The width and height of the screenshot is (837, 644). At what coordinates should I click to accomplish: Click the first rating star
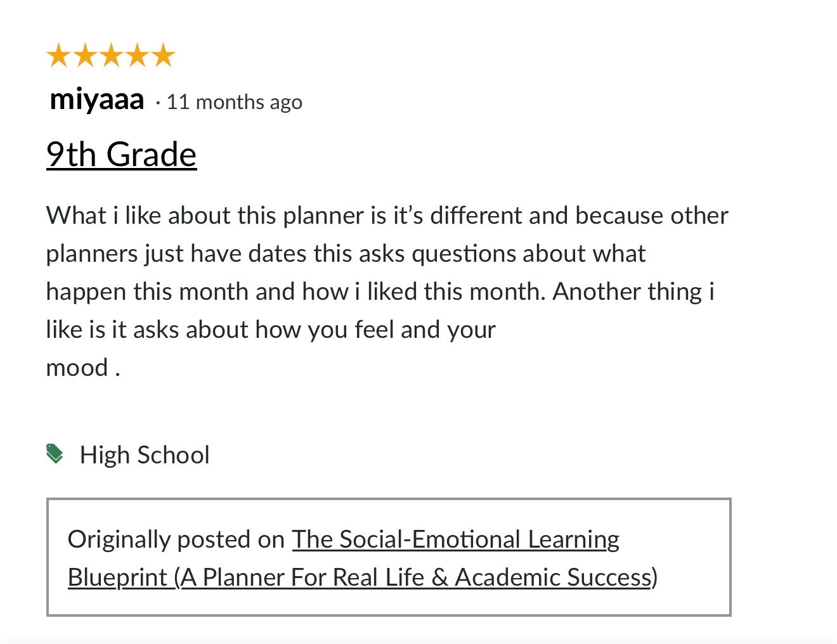58,56
